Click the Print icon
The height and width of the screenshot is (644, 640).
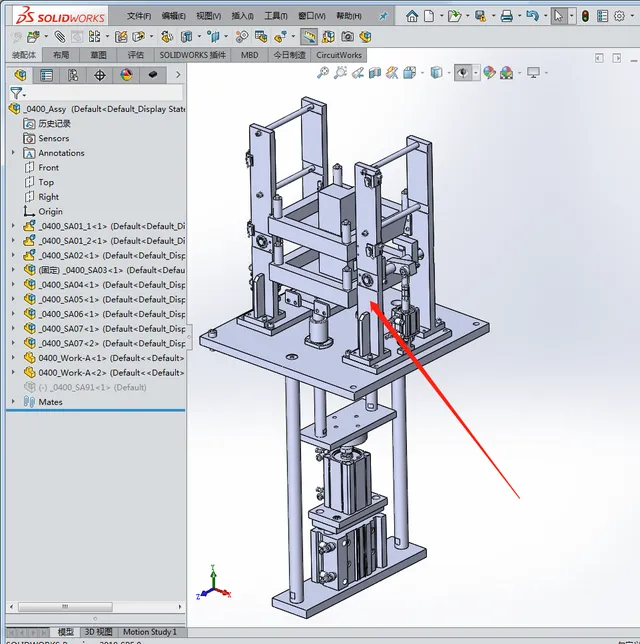point(506,16)
